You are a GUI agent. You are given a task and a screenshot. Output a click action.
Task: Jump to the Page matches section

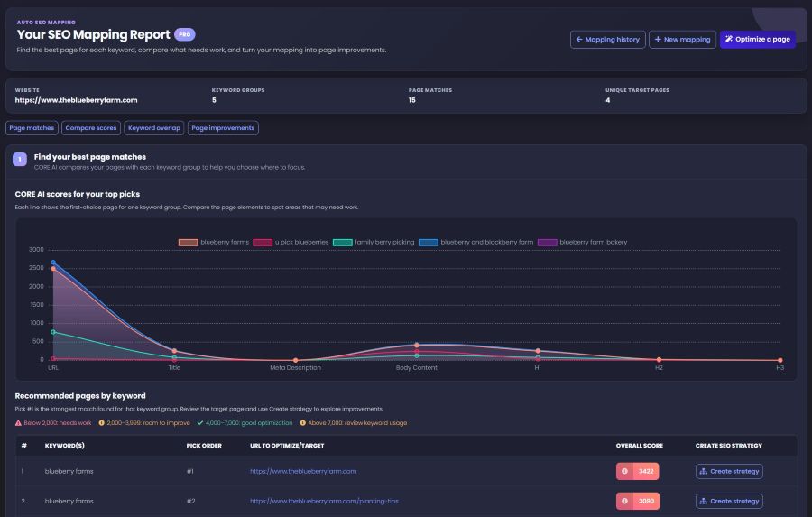(x=32, y=128)
